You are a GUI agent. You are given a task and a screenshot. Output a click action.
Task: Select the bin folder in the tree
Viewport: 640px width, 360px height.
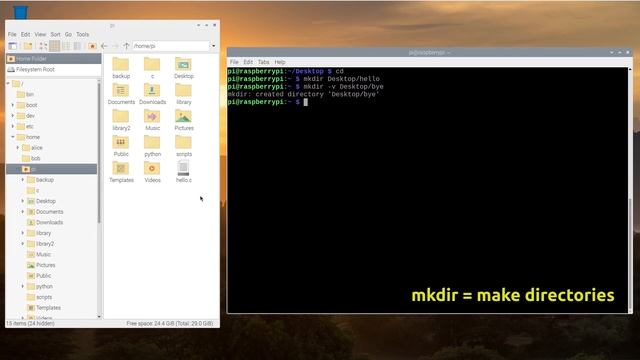point(25,94)
